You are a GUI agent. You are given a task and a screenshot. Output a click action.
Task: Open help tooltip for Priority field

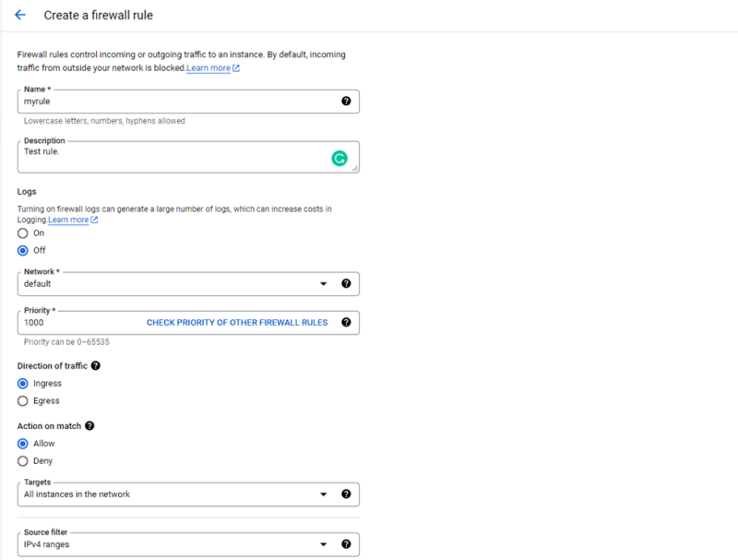point(346,322)
